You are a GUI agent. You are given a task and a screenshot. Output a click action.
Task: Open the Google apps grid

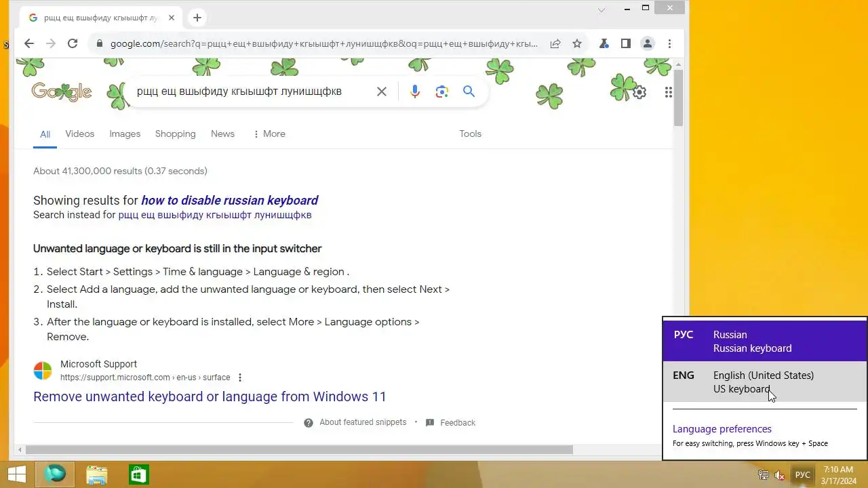pos(669,92)
